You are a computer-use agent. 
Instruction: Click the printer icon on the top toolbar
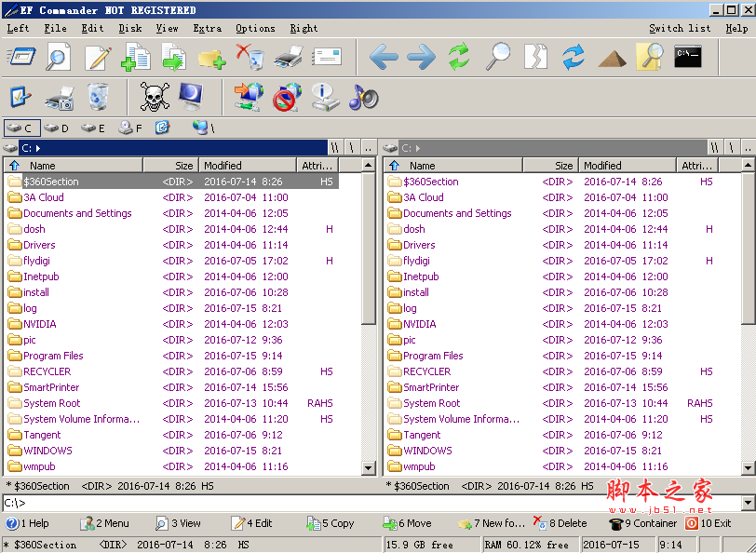289,58
